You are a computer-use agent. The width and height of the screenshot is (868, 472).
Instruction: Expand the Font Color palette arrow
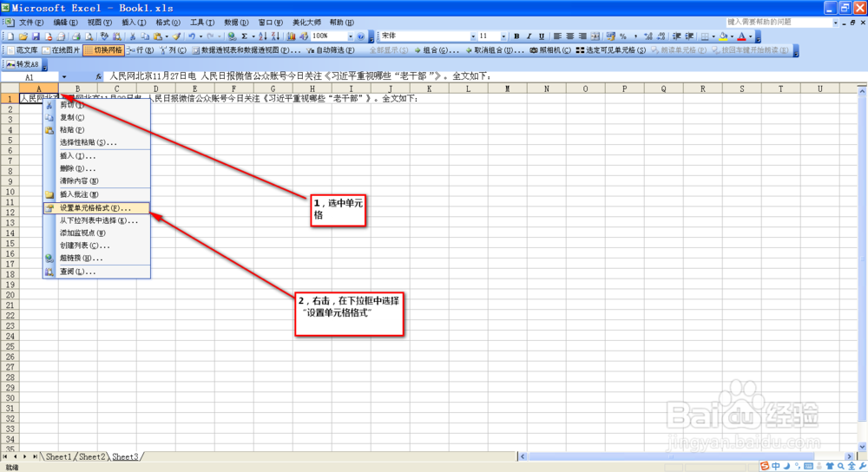tap(751, 36)
